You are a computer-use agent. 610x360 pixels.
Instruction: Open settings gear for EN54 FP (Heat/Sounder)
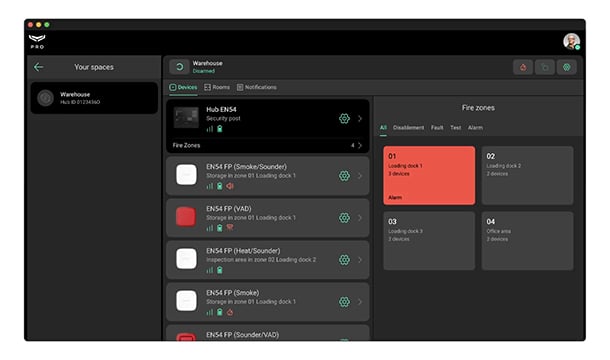pos(344,260)
